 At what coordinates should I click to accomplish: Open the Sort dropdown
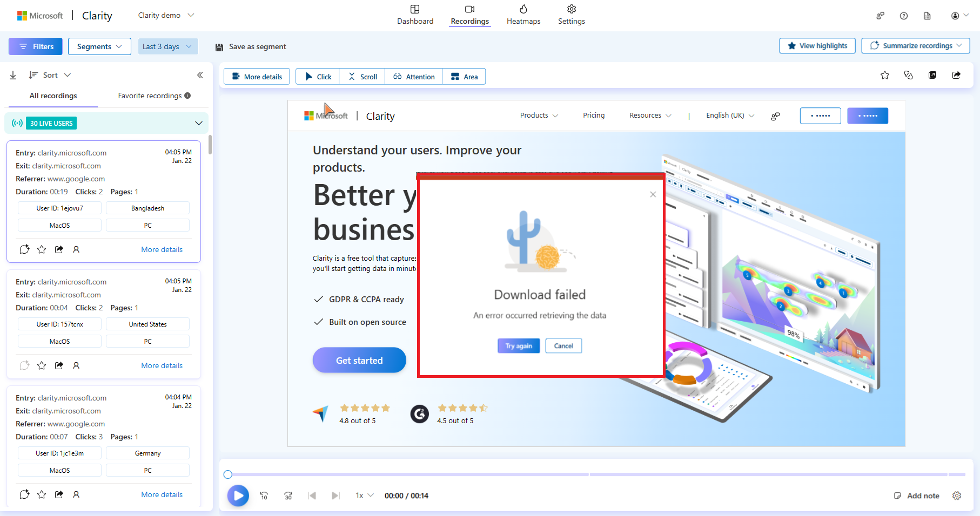coord(50,75)
